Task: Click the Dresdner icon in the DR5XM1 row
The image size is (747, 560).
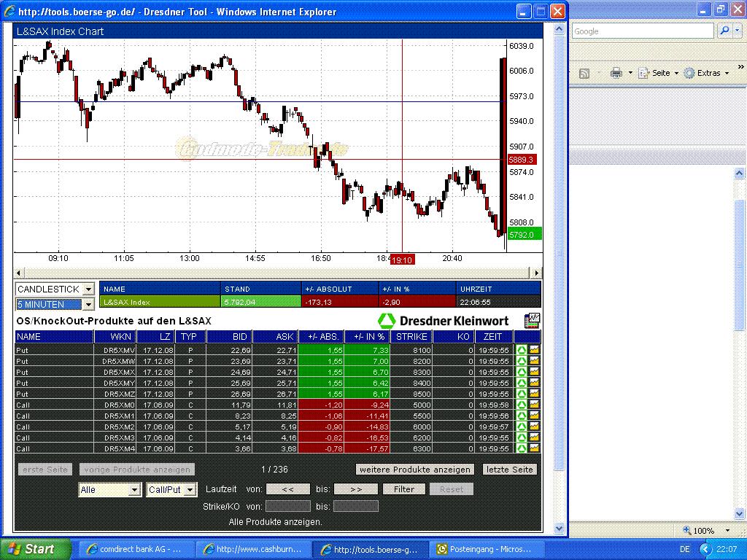Action: pyautogui.click(x=522, y=416)
